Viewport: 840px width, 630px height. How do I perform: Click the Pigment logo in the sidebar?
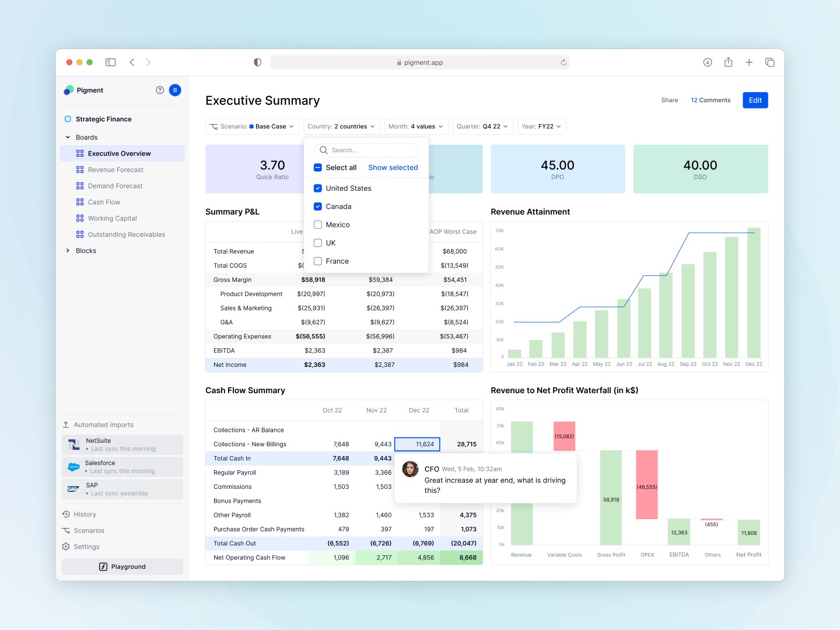point(69,90)
